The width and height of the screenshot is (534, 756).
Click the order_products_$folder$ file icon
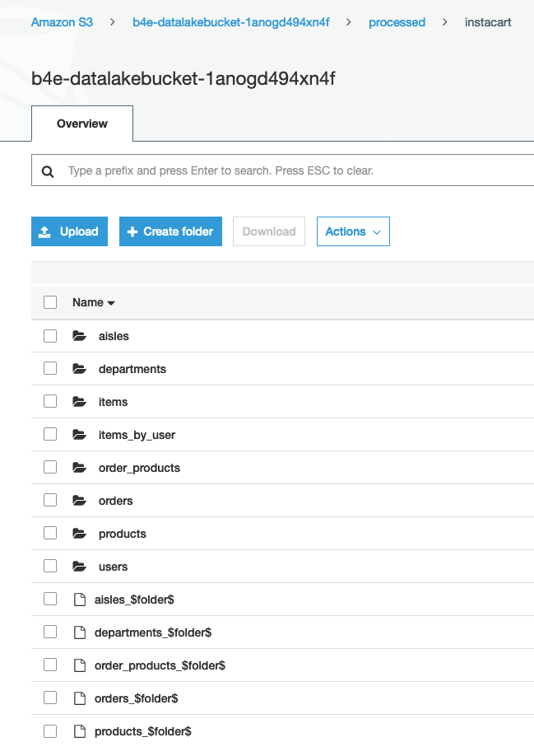tap(80, 665)
